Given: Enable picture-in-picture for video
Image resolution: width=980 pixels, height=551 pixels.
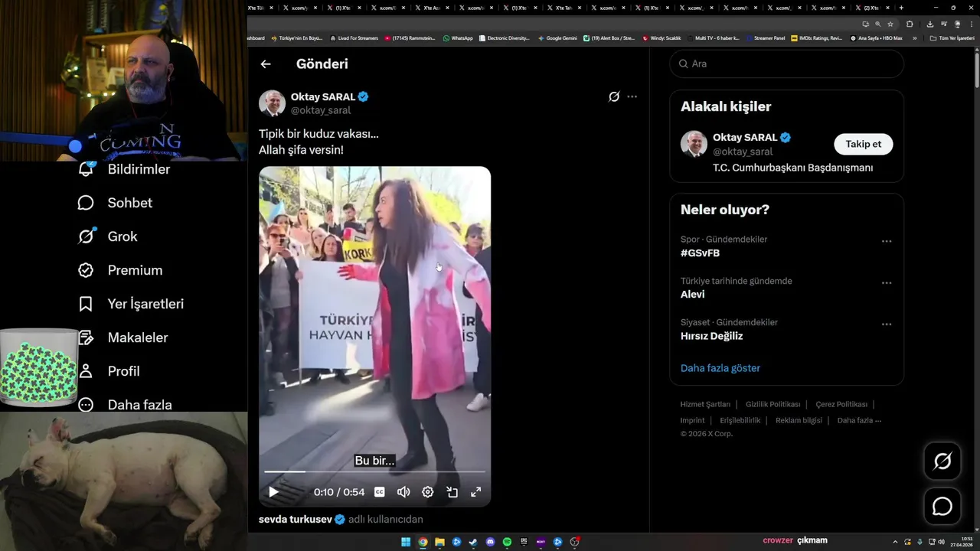Looking at the screenshot, I should pos(452,492).
